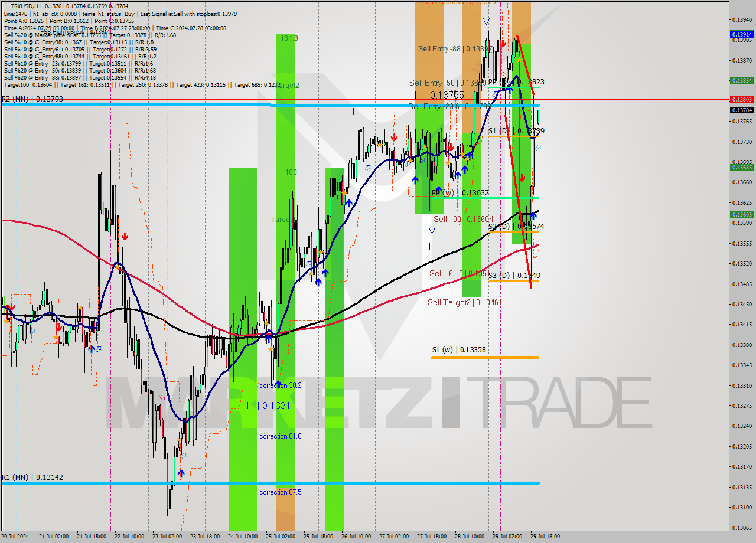Click the green 0.13603 price tag
756x543 pixels.
(x=742, y=215)
